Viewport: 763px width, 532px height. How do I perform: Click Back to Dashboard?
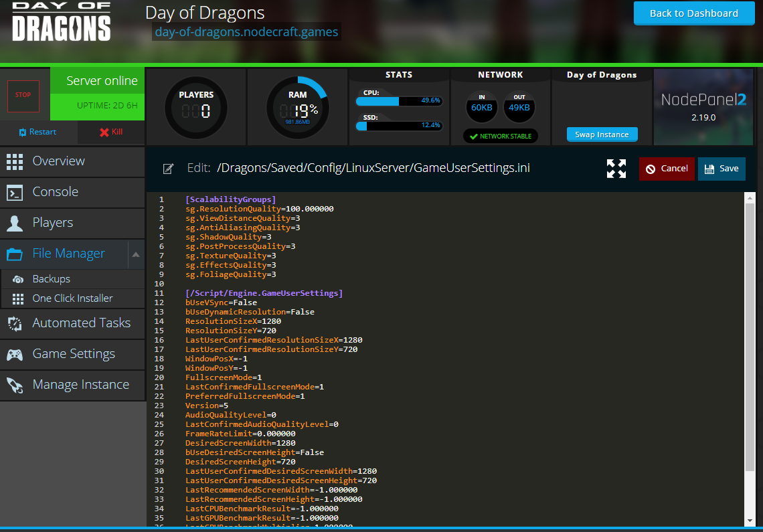point(693,13)
